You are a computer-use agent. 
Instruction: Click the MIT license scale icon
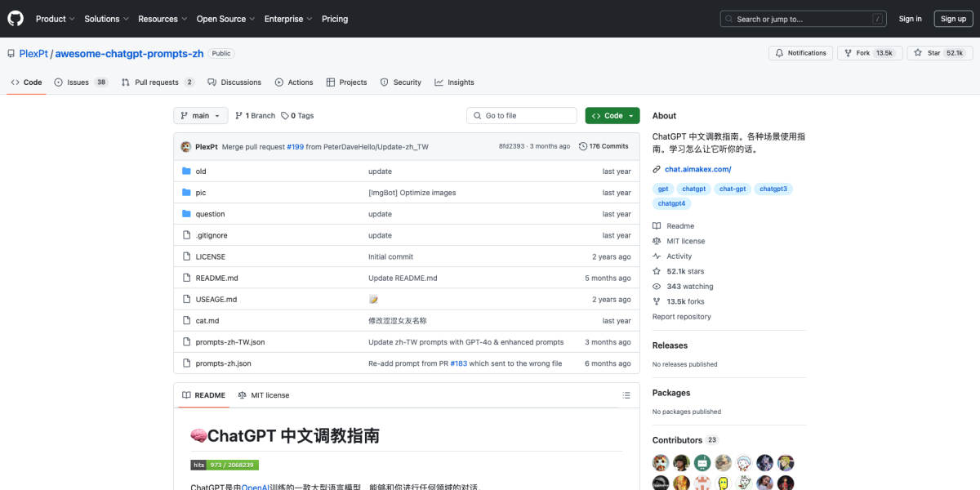[x=656, y=240]
